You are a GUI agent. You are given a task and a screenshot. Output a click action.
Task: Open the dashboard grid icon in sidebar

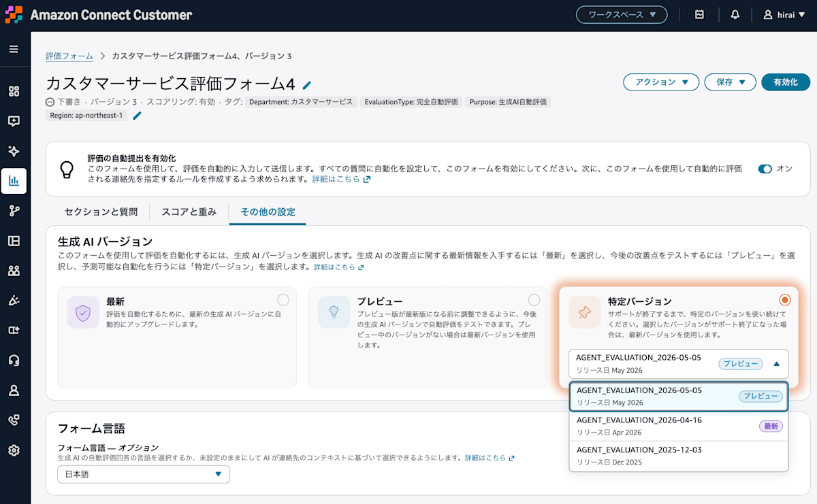14,91
